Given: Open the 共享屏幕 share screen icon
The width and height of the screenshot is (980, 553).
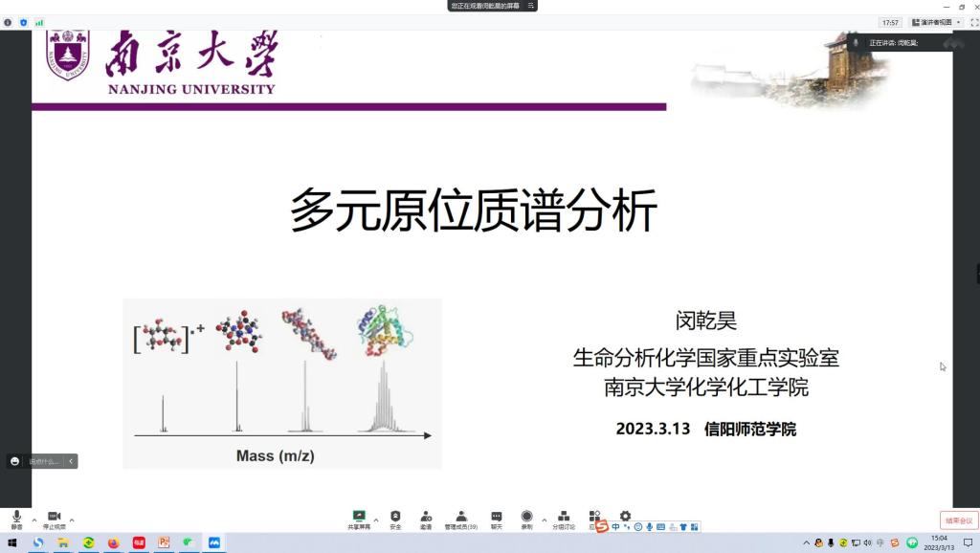Looking at the screenshot, I should click(359, 518).
